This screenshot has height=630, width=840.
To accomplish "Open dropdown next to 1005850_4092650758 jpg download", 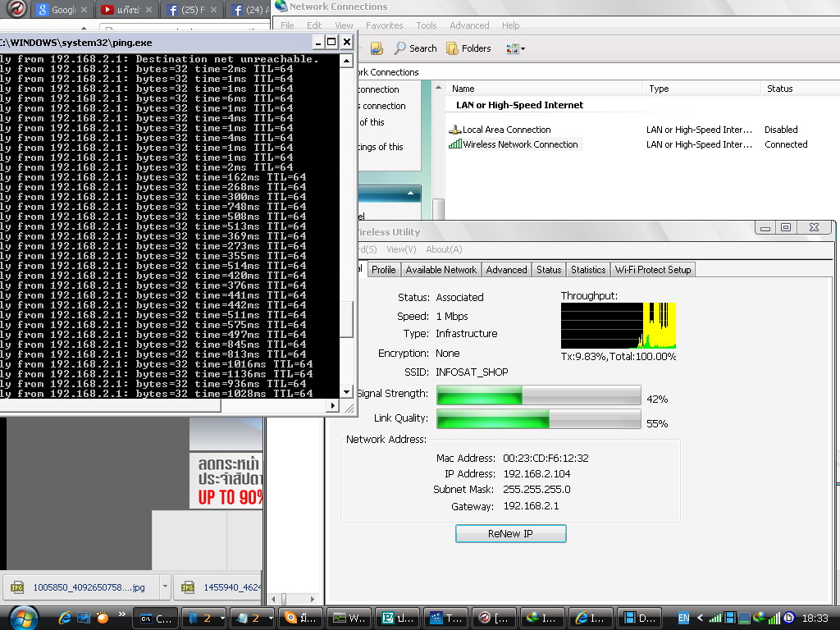I will click(165, 587).
